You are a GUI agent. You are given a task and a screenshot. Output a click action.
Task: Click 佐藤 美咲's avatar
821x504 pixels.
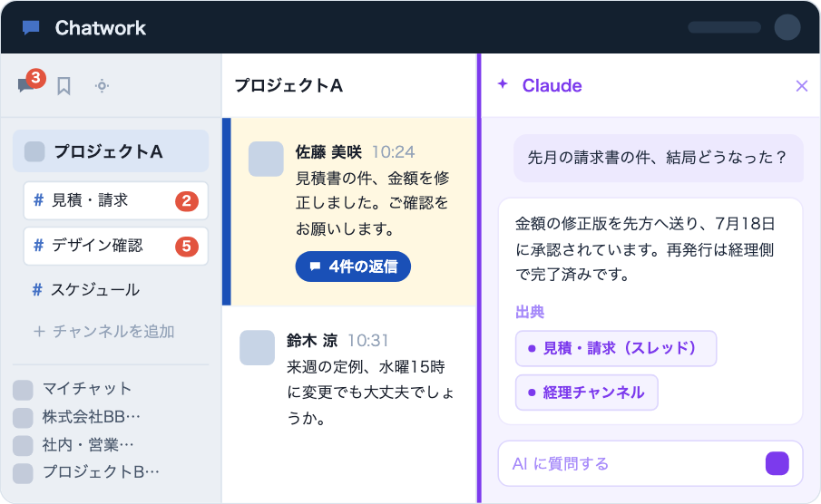[x=266, y=159]
